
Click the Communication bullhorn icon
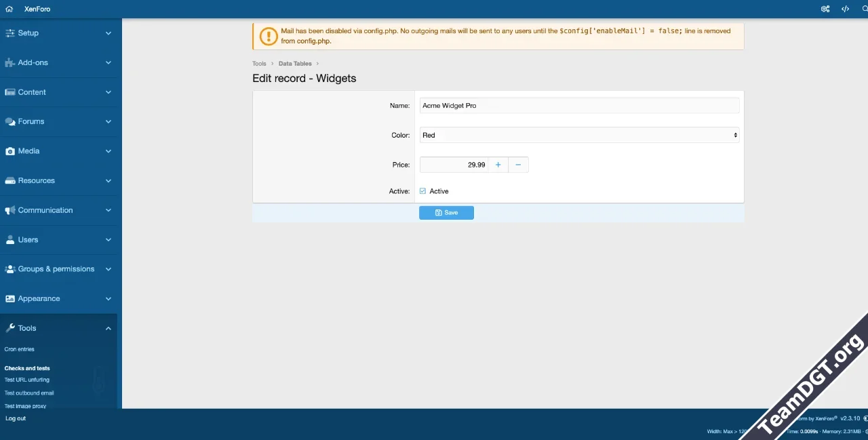[x=9, y=210]
